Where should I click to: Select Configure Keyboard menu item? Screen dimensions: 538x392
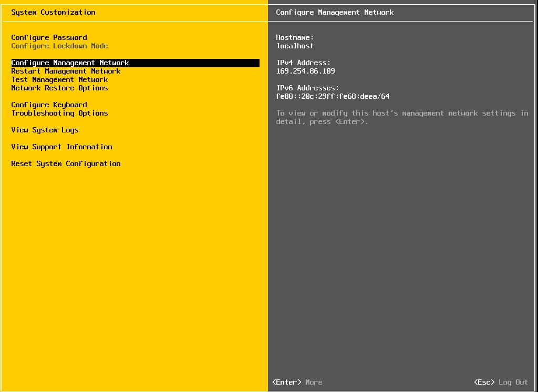coord(49,105)
